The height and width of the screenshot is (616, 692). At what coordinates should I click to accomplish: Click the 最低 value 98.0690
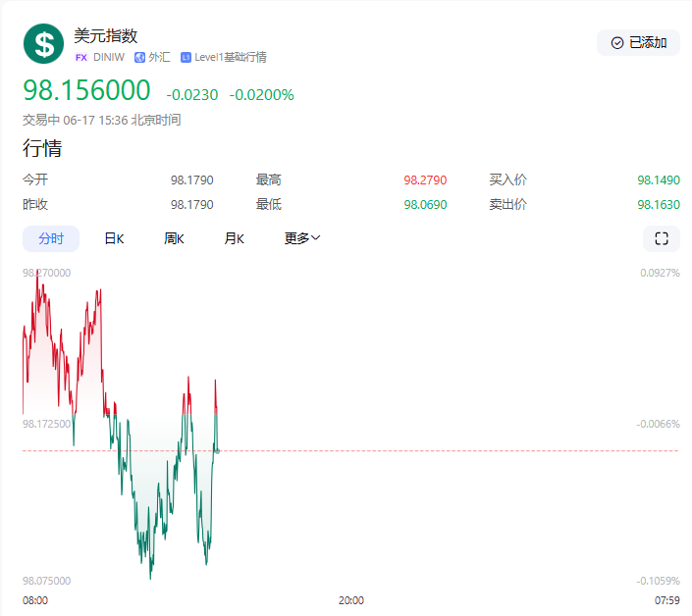[x=425, y=204]
